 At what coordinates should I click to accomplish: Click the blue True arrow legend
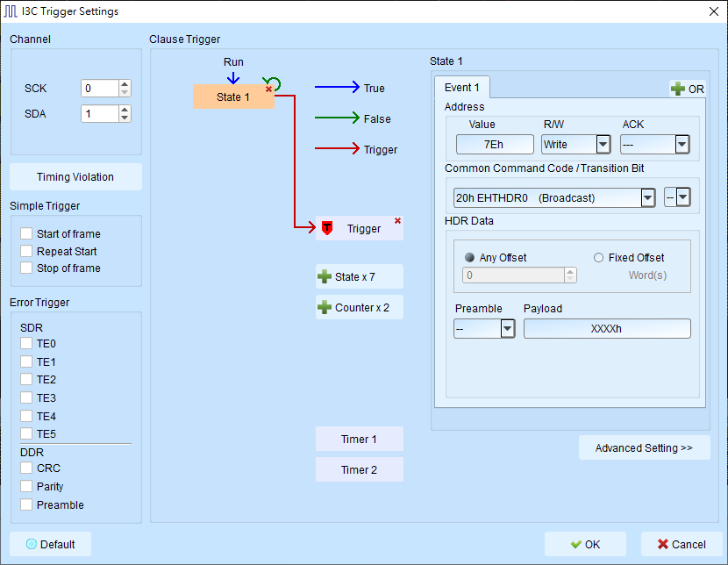337,87
